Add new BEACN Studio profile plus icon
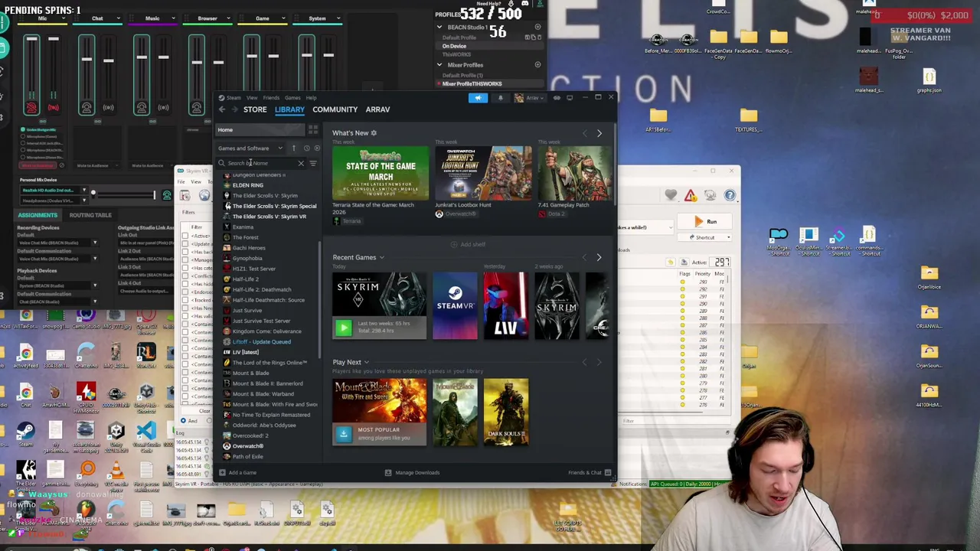This screenshot has width=980, height=551. [x=537, y=28]
